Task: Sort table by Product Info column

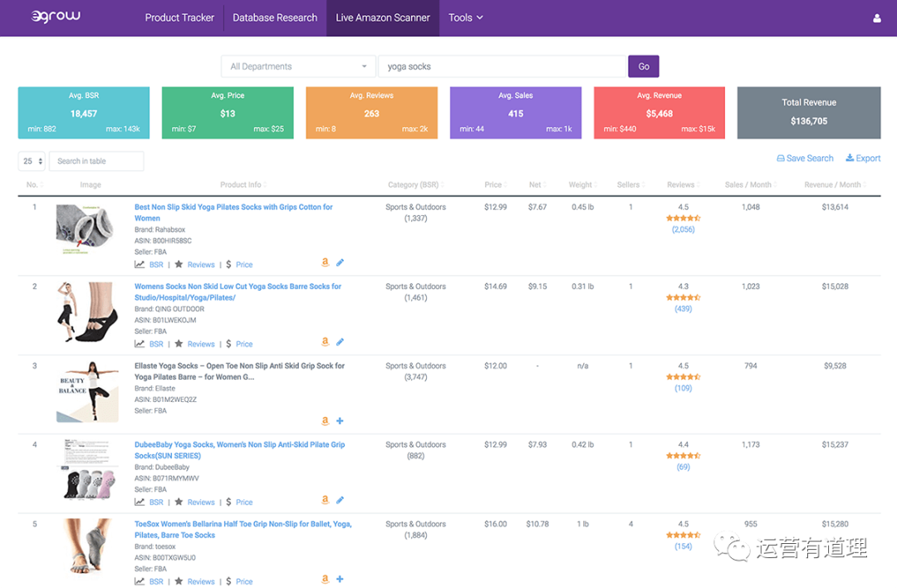Action: click(243, 184)
